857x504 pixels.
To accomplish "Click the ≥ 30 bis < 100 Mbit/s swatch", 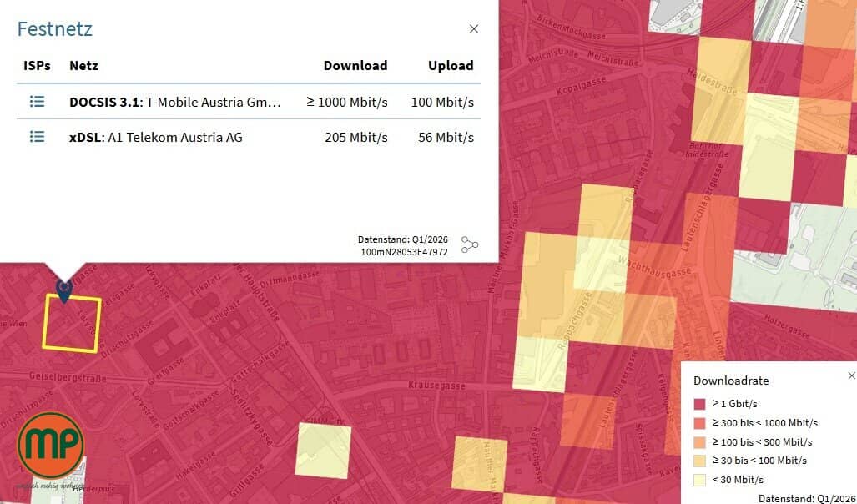I will 699,461.
